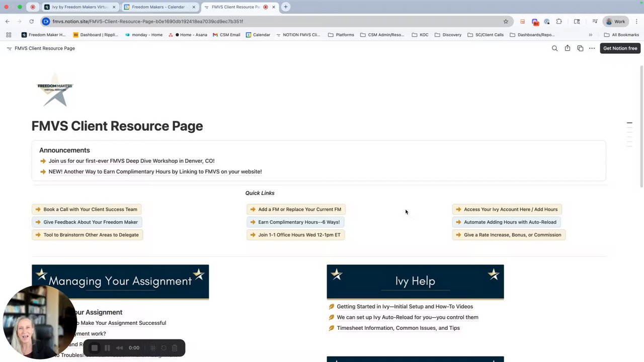The width and height of the screenshot is (644, 362).
Task: Click the Get Notion free button
Action: [620, 48]
